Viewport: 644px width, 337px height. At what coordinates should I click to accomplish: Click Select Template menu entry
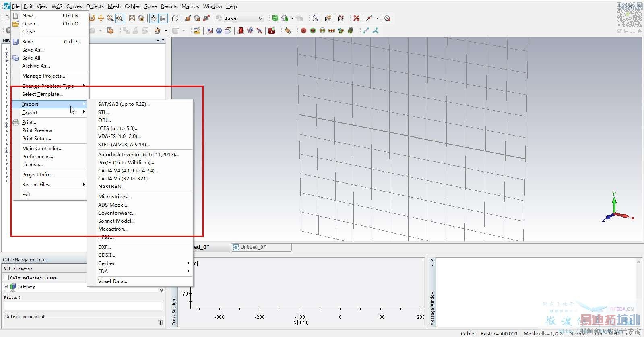pyautogui.click(x=42, y=94)
